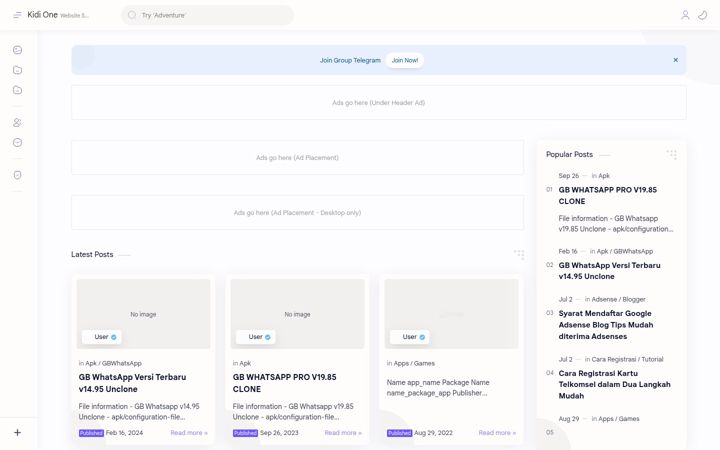Click the Apk / GBWhatsApp label on the first latest card
This screenshot has height=450, width=720.
pyautogui.click(x=113, y=363)
